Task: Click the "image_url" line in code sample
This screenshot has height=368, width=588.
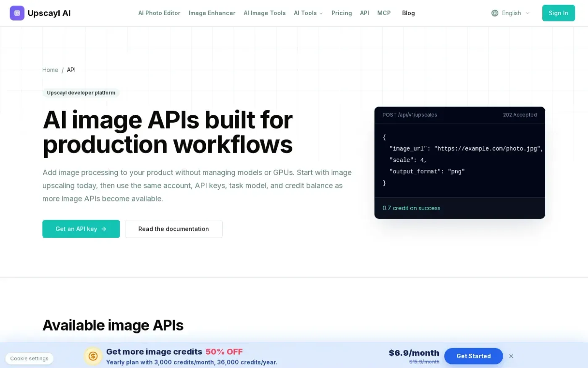Action: click(467, 148)
